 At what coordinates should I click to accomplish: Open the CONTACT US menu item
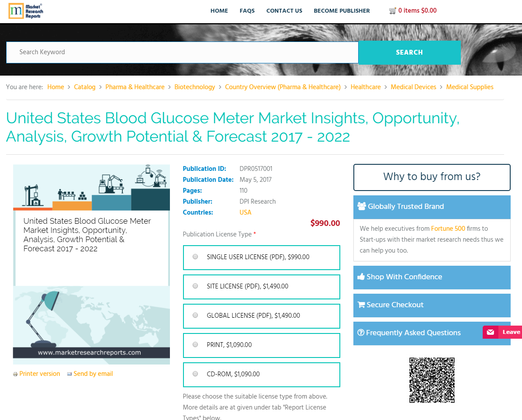point(284,10)
